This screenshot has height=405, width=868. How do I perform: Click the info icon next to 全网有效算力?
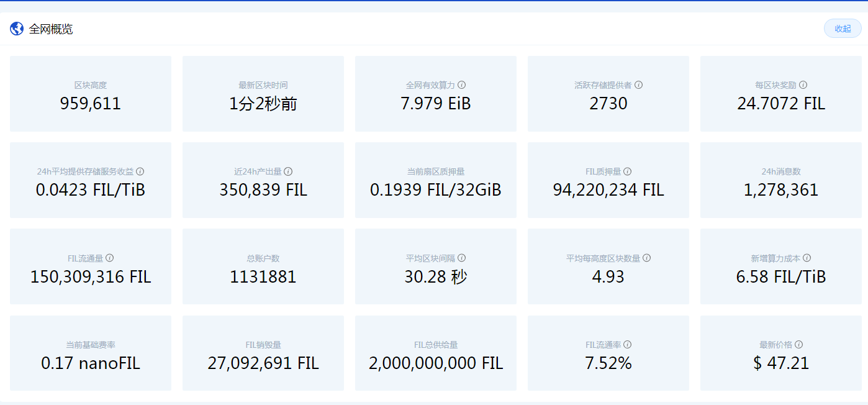462,85
